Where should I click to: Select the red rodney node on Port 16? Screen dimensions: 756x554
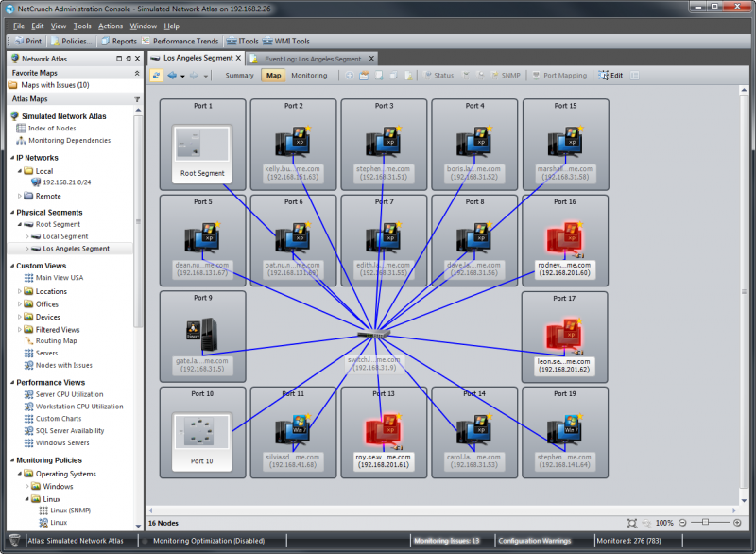point(564,238)
